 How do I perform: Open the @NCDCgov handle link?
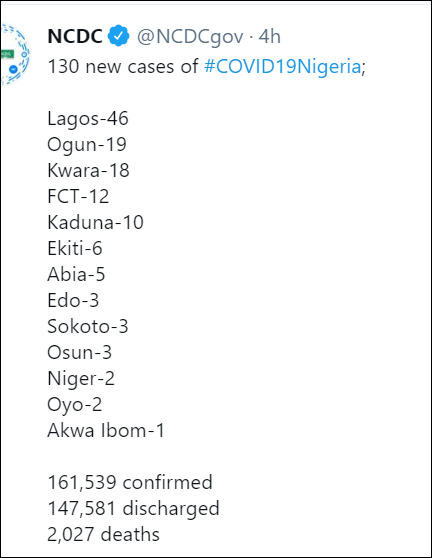[190, 37]
